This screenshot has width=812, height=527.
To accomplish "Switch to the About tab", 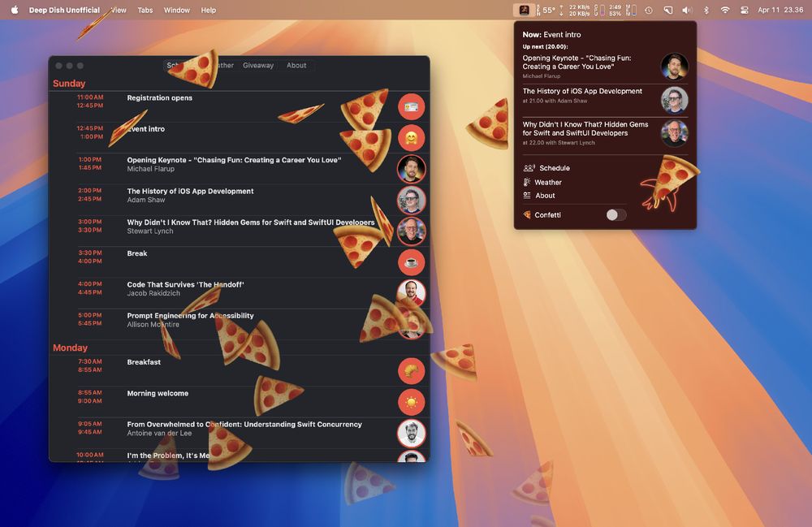I will tap(296, 65).
